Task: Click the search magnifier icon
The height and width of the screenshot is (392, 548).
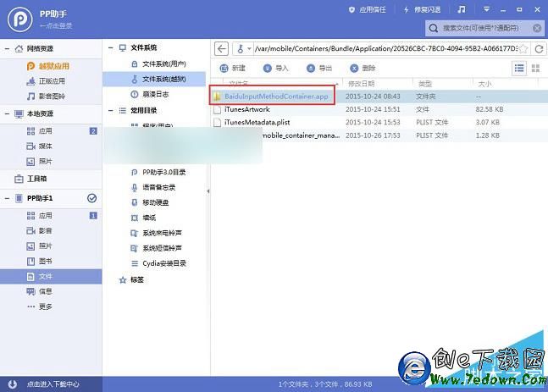Action: coord(434,28)
